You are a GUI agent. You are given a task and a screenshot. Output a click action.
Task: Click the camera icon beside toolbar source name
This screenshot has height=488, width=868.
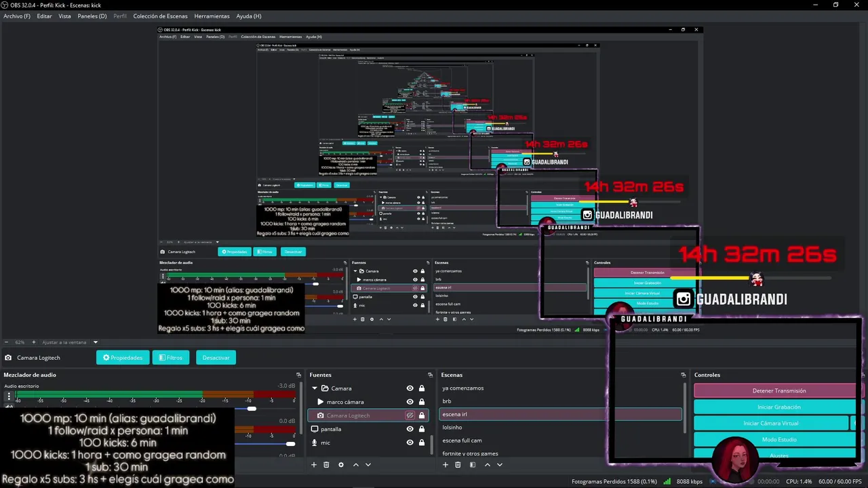click(x=8, y=358)
